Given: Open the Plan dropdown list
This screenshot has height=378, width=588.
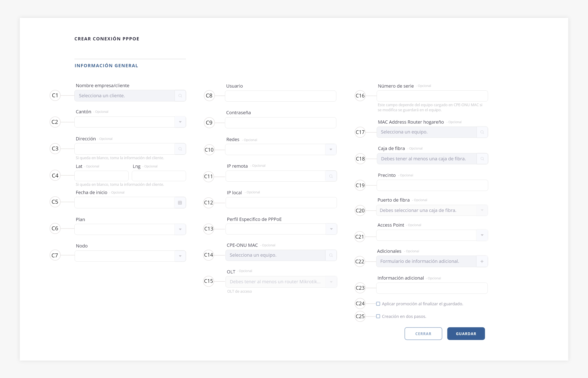Looking at the screenshot, I should pos(130,229).
